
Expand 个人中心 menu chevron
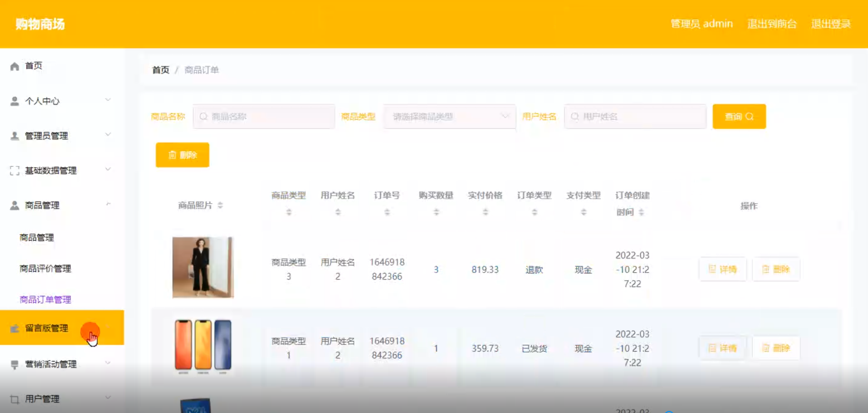point(108,100)
